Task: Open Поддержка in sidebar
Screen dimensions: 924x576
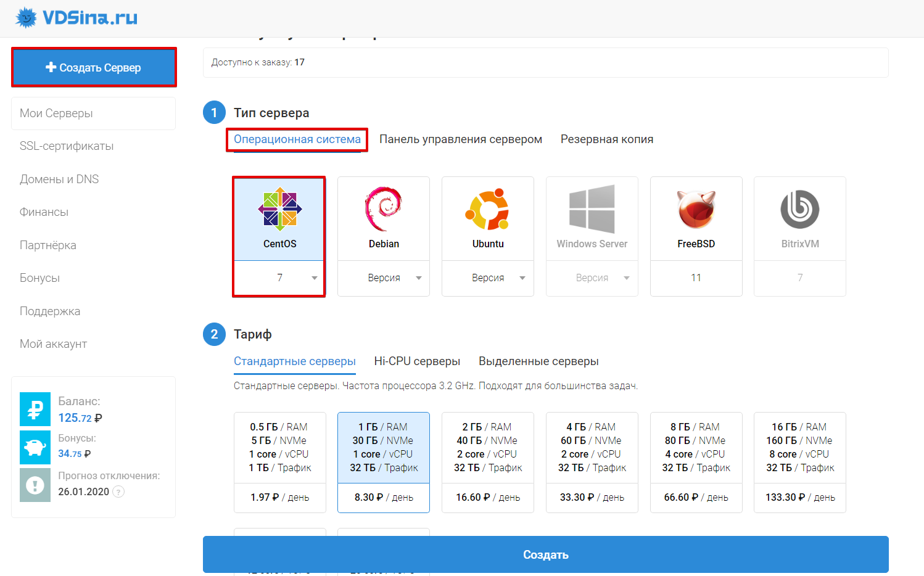Action: pos(50,311)
